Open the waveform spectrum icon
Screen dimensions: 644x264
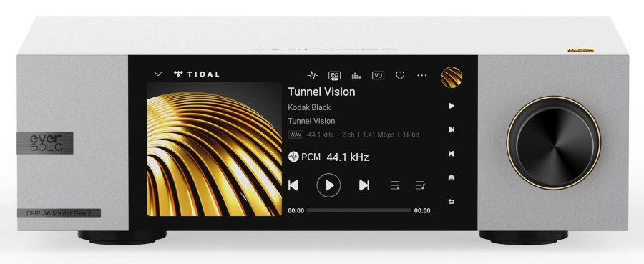313,75
